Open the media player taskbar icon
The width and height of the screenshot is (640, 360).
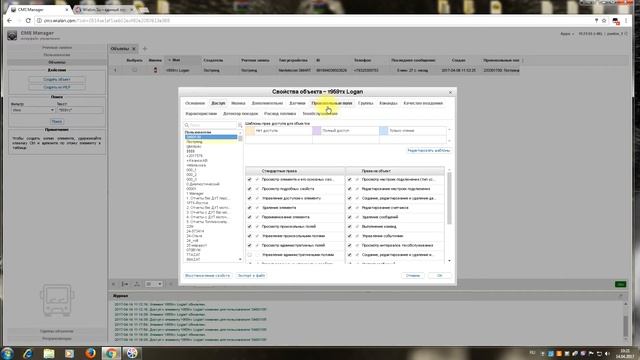pyautogui.click(x=69, y=353)
